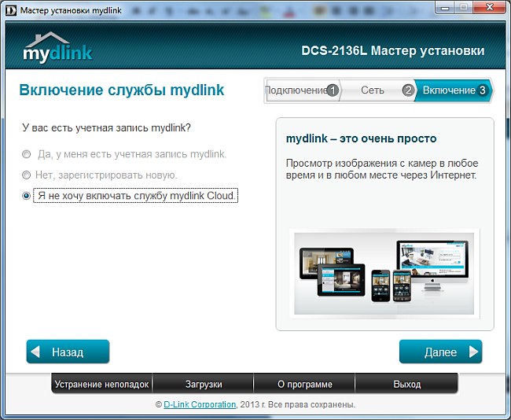Open Загрузки in the bottom menu
The height and width of the screenshot is (420, 511).
204,385
